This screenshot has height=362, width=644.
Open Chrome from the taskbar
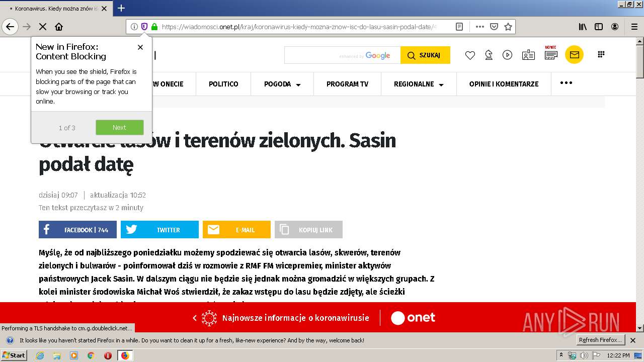91,355
